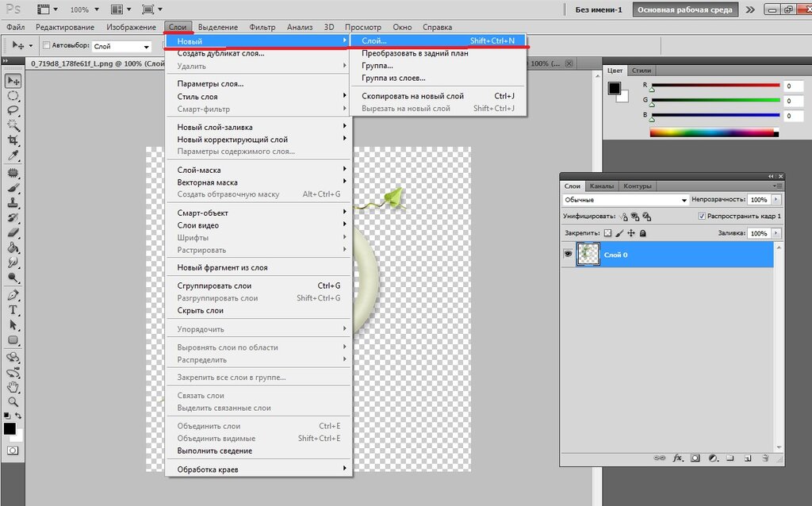Click the toolbox foreground color swatch
The width and height of the screenshot is (812, 506).
click(10, 429)
